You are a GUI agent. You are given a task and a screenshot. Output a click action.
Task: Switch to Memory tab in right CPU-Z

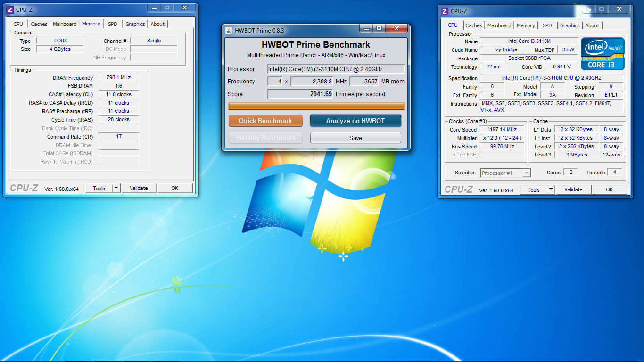click(526, 25)
